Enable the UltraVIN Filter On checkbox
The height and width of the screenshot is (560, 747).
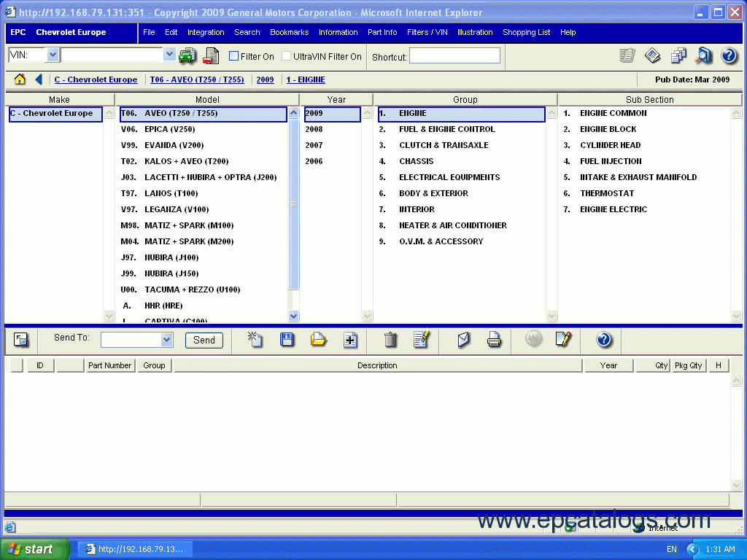pyautogui.click(x=286, y=56)
